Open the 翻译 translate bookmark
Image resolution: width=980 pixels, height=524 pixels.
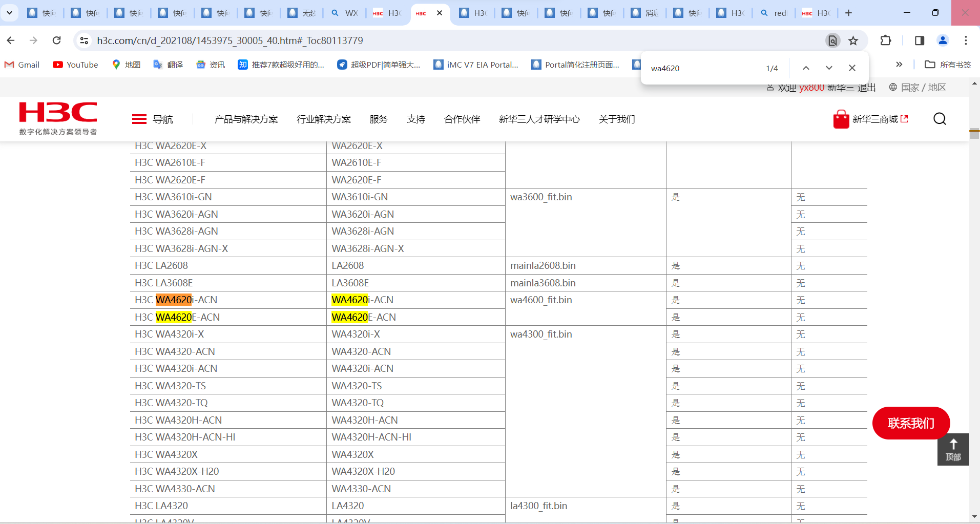pos(169,65)
